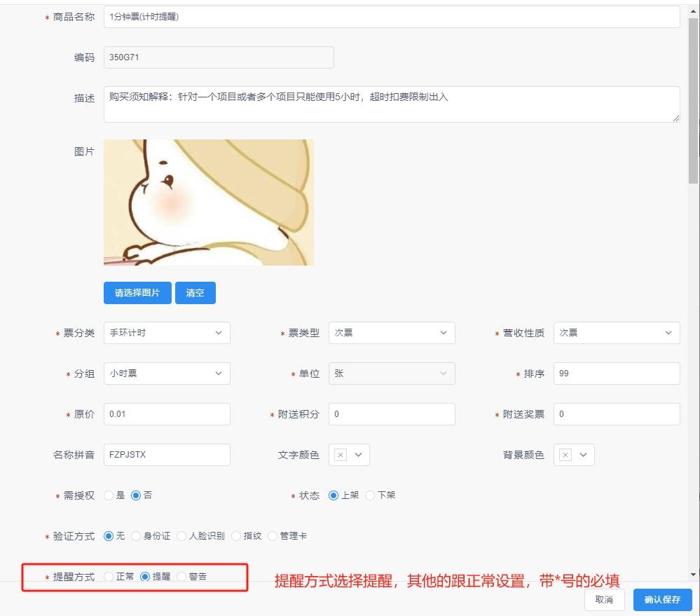Focus the 商品名称 input field

(392, 17)
